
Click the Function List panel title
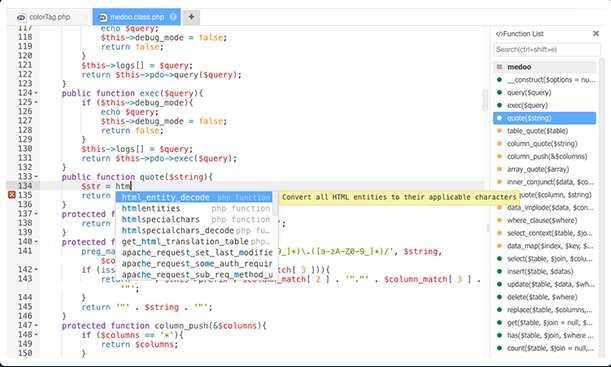[519, 34]
